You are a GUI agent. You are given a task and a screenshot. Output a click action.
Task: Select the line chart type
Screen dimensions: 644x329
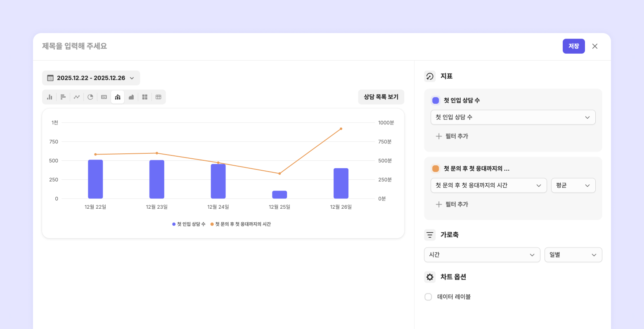(77, 97)
